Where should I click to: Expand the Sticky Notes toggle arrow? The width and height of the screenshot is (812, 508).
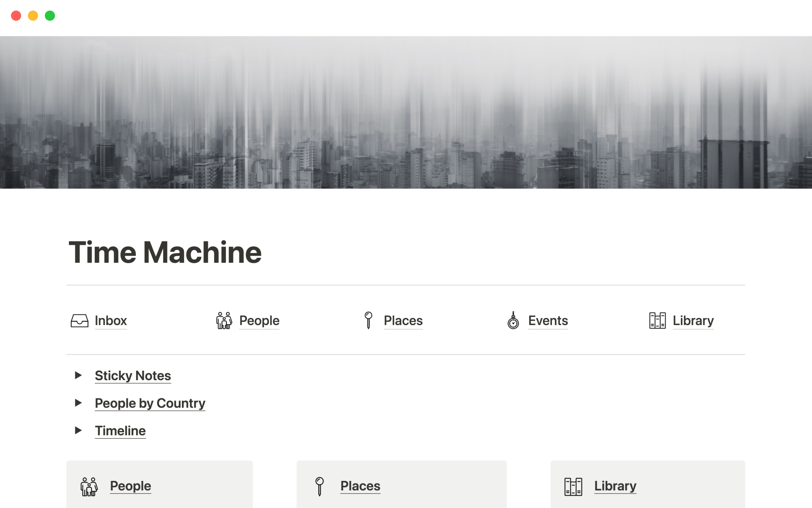coord(78,375)
